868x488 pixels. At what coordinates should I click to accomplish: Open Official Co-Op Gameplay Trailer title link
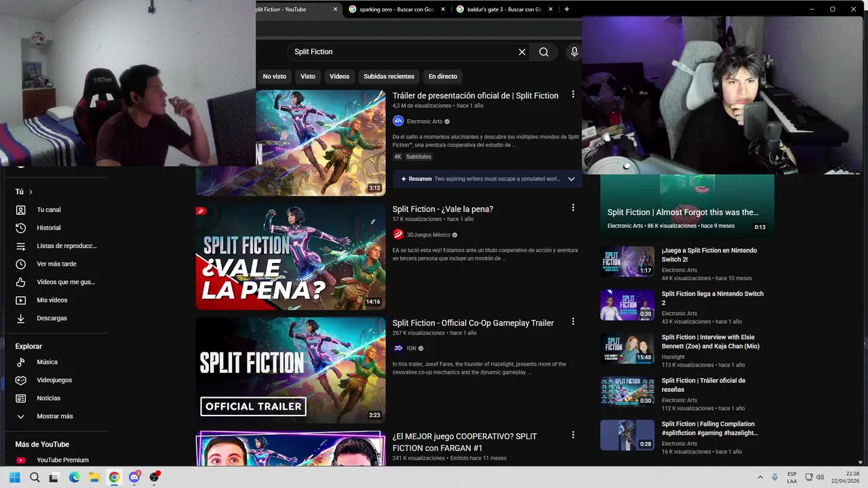click(x=473, y=323)
